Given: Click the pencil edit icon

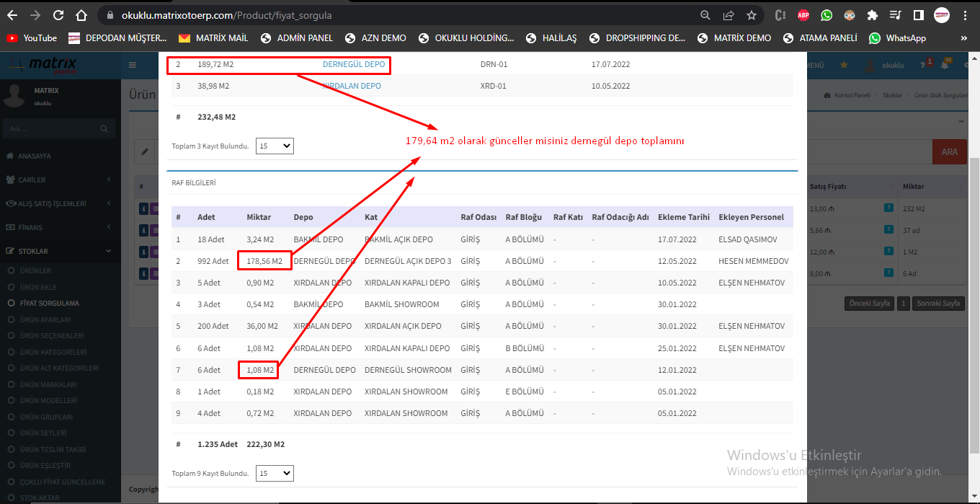Looking at the screenshot, I should [x=145, y=152].
